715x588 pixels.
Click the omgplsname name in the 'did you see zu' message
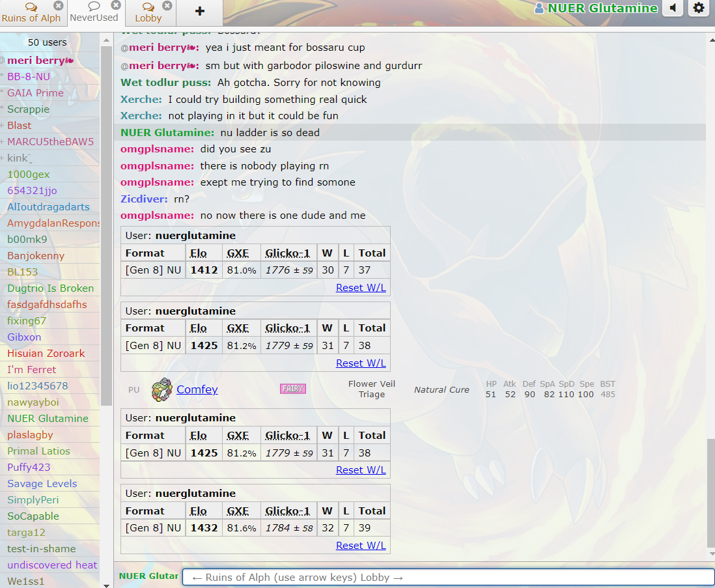click(x=157, y=150)
